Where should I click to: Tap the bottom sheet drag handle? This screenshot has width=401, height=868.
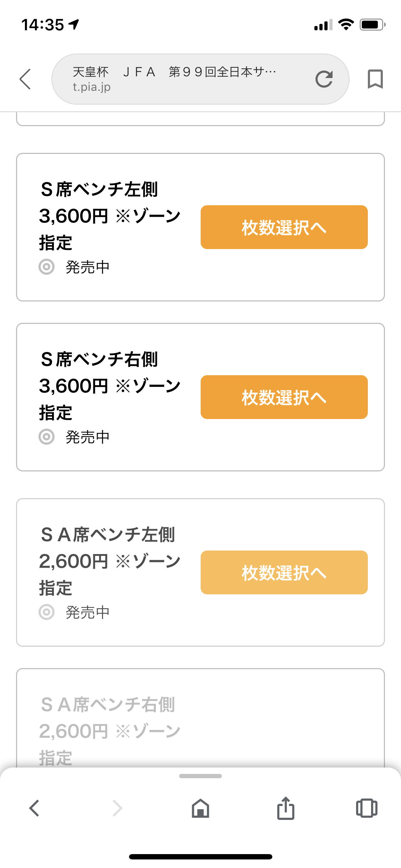point(200,776)
